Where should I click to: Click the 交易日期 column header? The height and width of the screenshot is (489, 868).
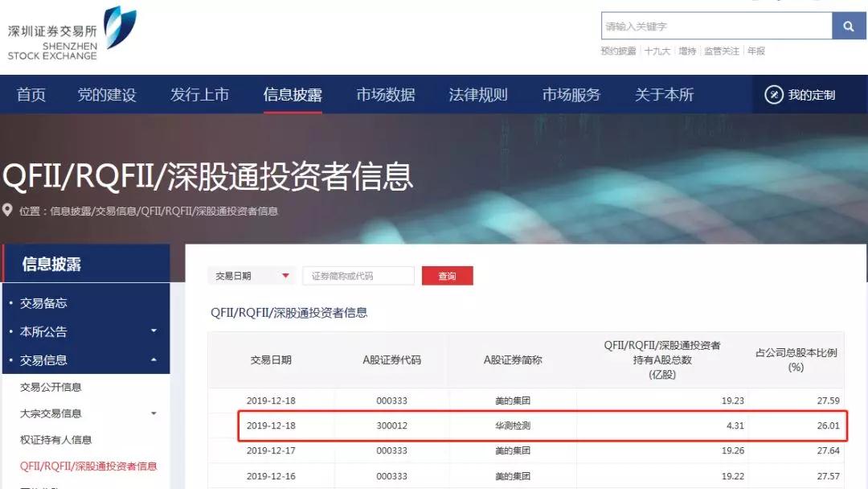271,360
